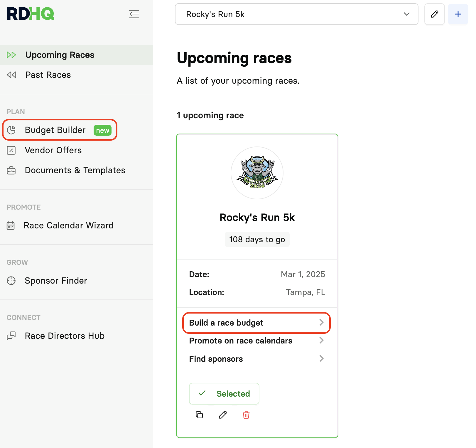Collapse the sidebar using the menu icon
This screenshot has height=448, width=476.
coord(134,14)
